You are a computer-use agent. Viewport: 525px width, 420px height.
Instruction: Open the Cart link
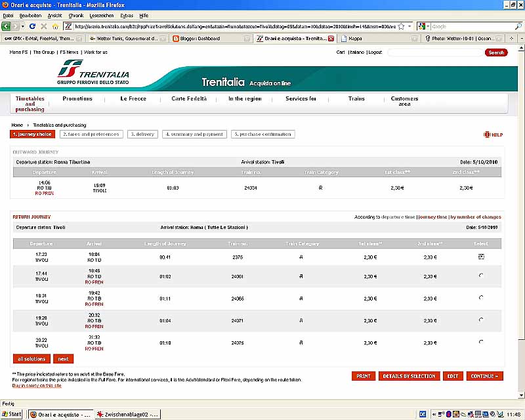[x=341, y=52]
